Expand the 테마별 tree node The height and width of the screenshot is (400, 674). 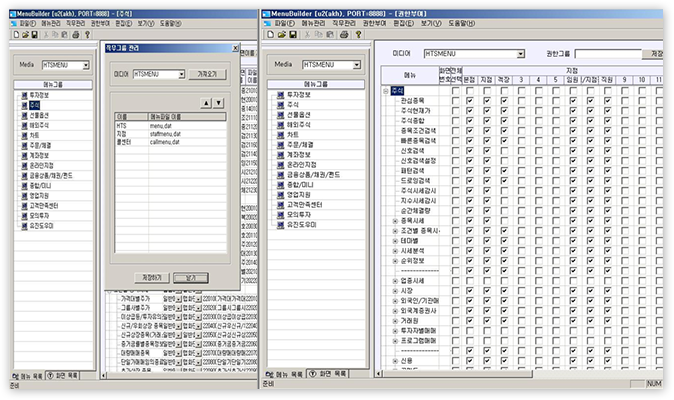tap(395, 241)
